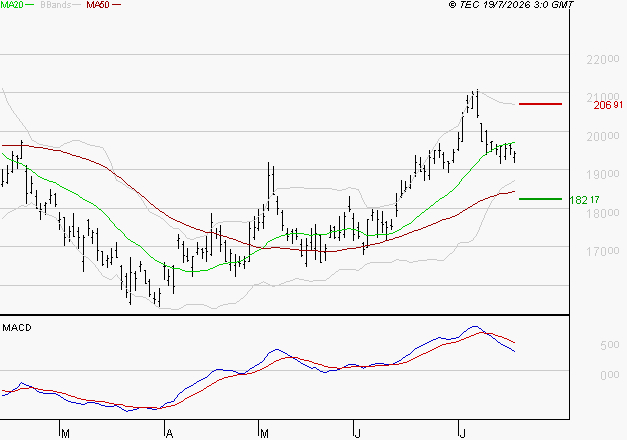Click the green 182.17 support level marker

[540, 199]
